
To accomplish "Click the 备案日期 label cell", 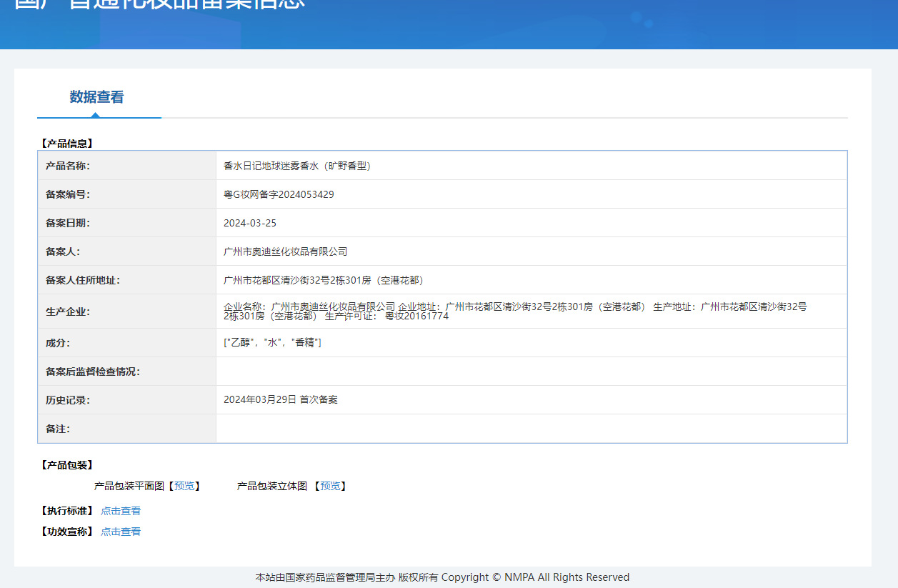I will [x=127, y=223].
